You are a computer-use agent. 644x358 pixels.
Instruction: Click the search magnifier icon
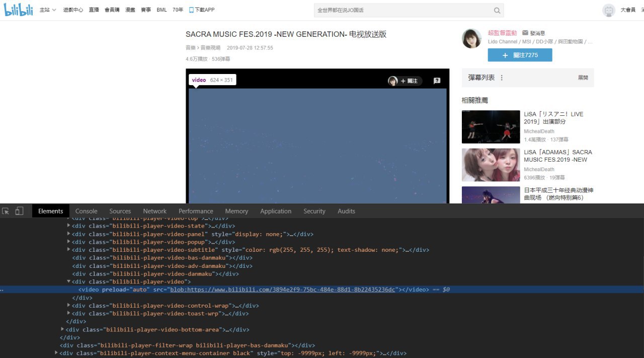tap(497, 11)
